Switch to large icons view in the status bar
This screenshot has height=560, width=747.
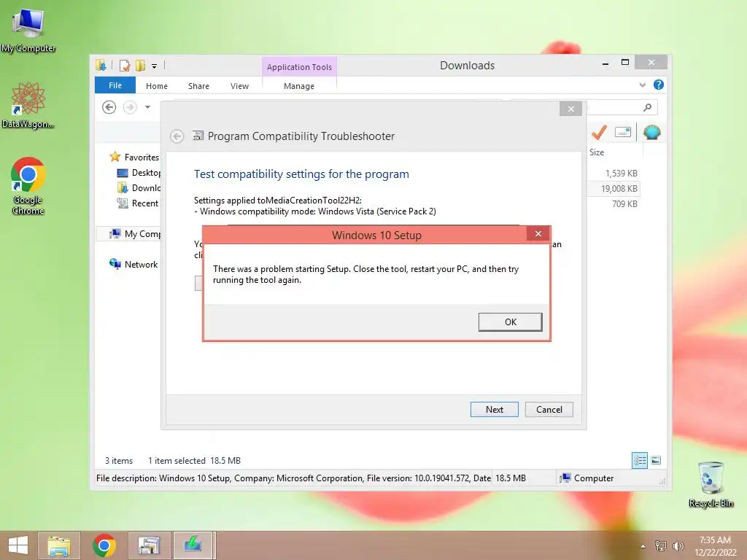(x=656, y=460)
